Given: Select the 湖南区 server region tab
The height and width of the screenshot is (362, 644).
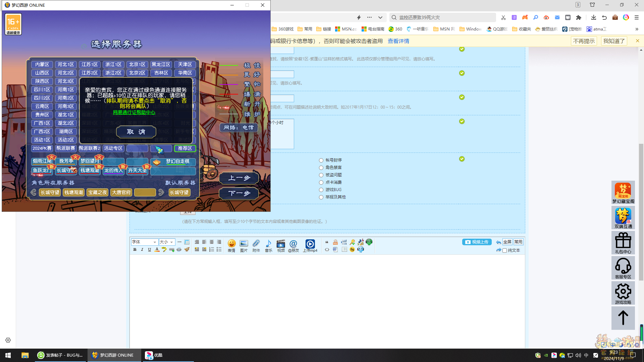Looking at the screenshot, I should coord(66,131).
